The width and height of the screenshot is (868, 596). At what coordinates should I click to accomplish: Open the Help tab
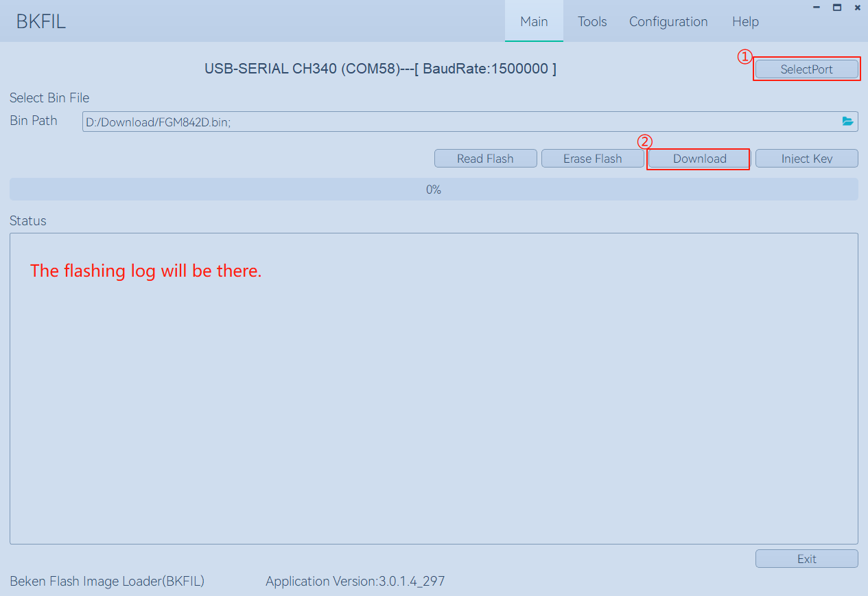(745, 22)
